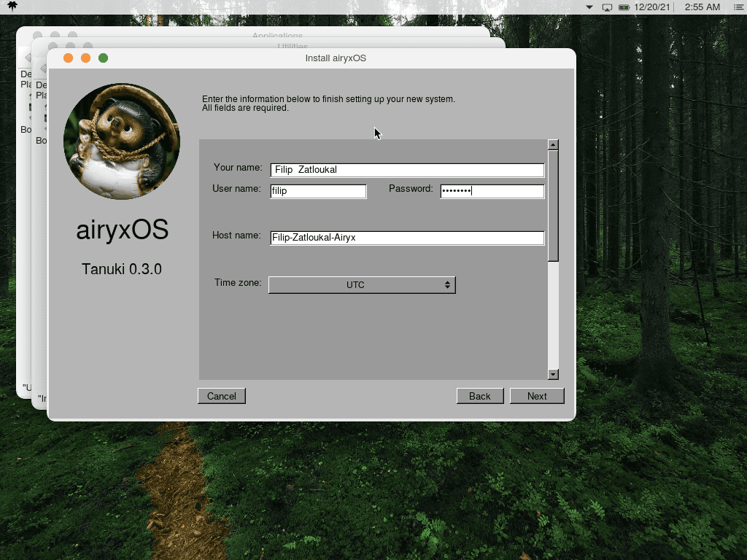Click the dropdown caret in the menu bar
Image resolution: width=747 pixels, height=560 pixels.
coord(589,7)
